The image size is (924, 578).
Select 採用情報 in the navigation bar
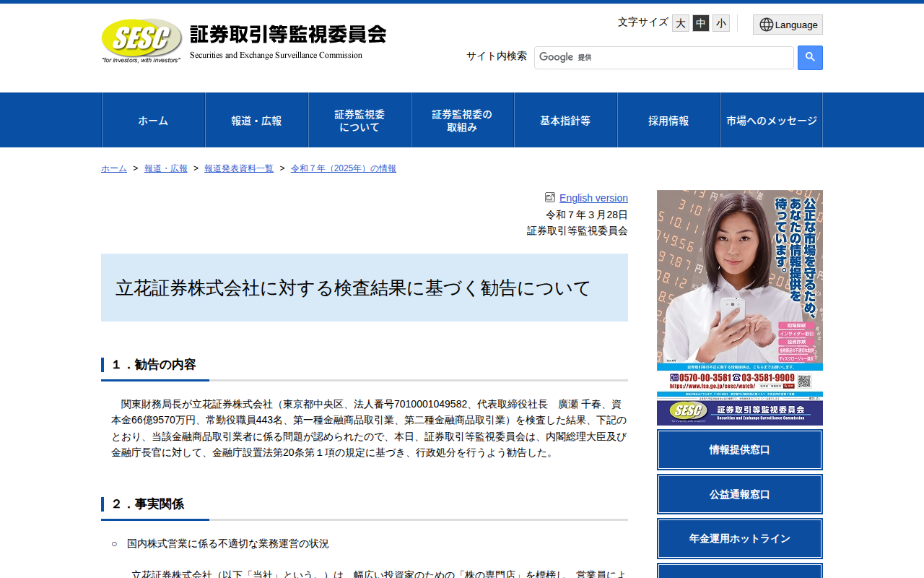click(669, 120)
